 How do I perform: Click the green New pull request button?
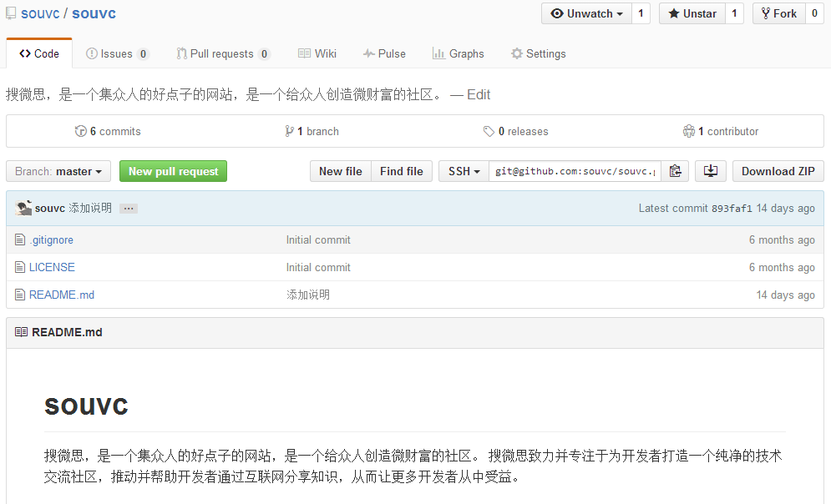[x=174, y=172]
